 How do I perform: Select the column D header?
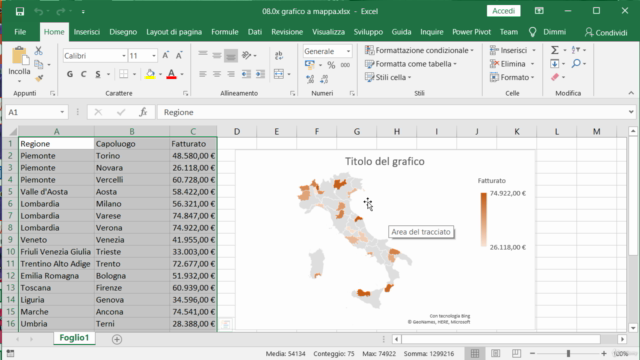(237, 131)
